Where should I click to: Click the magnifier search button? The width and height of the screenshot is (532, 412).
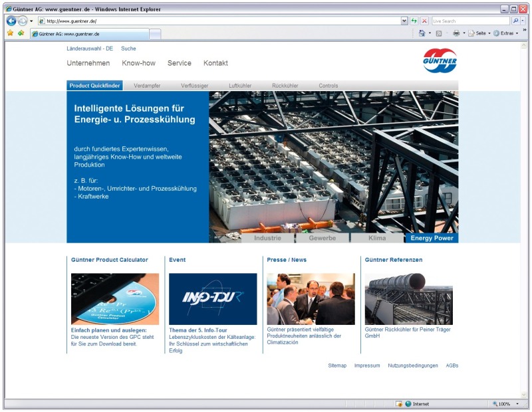tap(515, 21)
